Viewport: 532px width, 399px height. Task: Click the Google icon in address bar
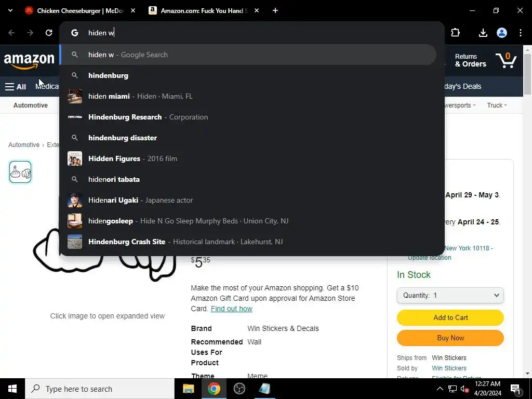click(75, 33)
